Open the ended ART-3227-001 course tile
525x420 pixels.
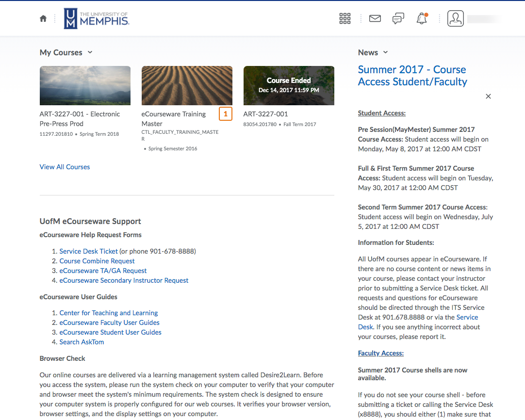point(289,85)
